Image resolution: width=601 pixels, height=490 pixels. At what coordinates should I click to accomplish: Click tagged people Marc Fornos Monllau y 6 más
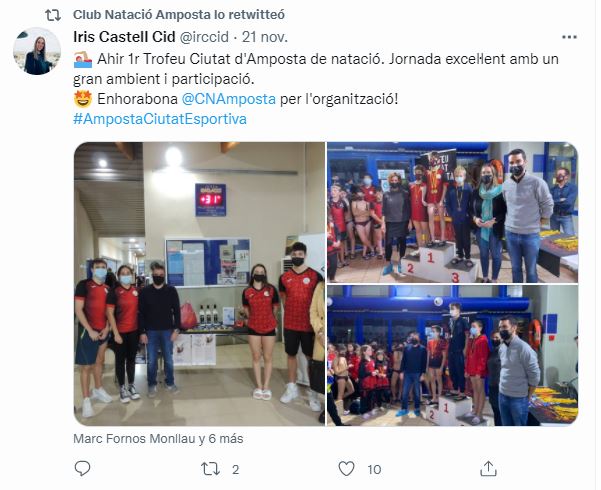[158, 438]
